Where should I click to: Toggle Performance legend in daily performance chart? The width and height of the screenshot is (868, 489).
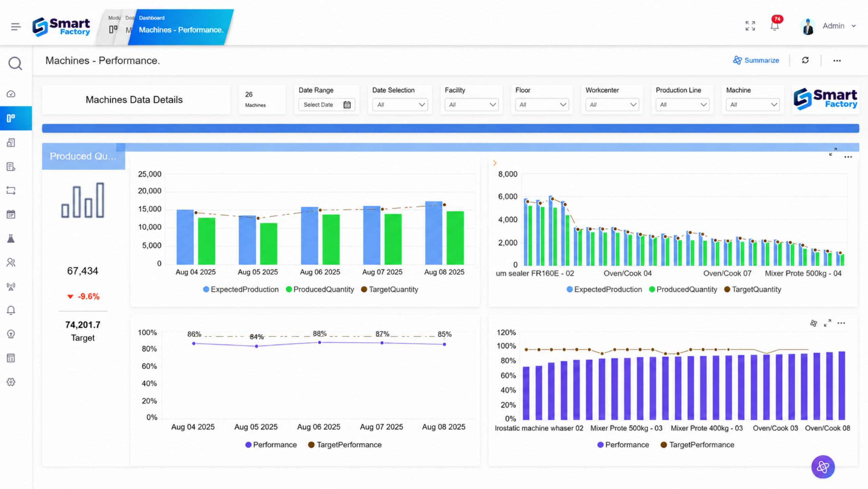pyautogui.click(x=271, y=445)
